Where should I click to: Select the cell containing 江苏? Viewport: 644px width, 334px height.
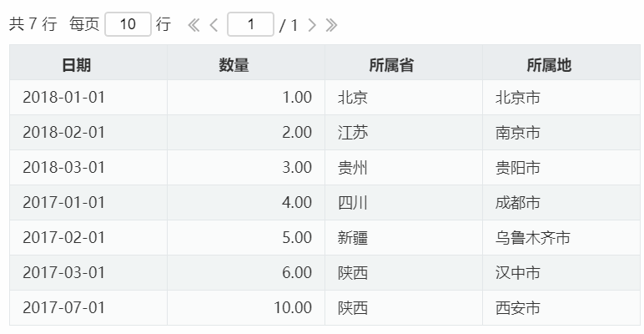(404, 133)
